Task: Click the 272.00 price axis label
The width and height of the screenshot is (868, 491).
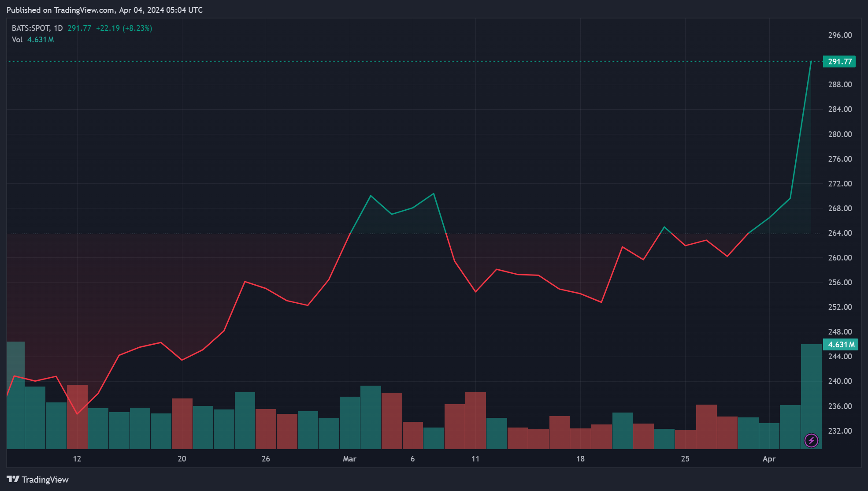Action: point(840,184)
